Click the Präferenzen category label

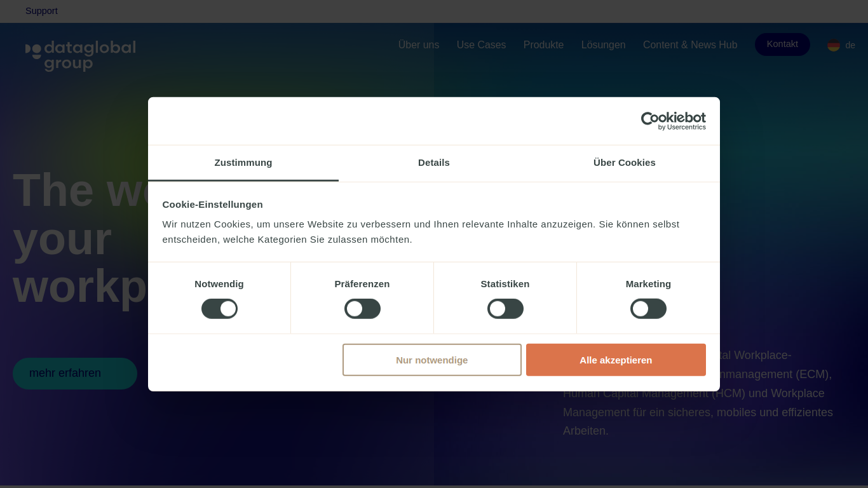click(362, 284)
